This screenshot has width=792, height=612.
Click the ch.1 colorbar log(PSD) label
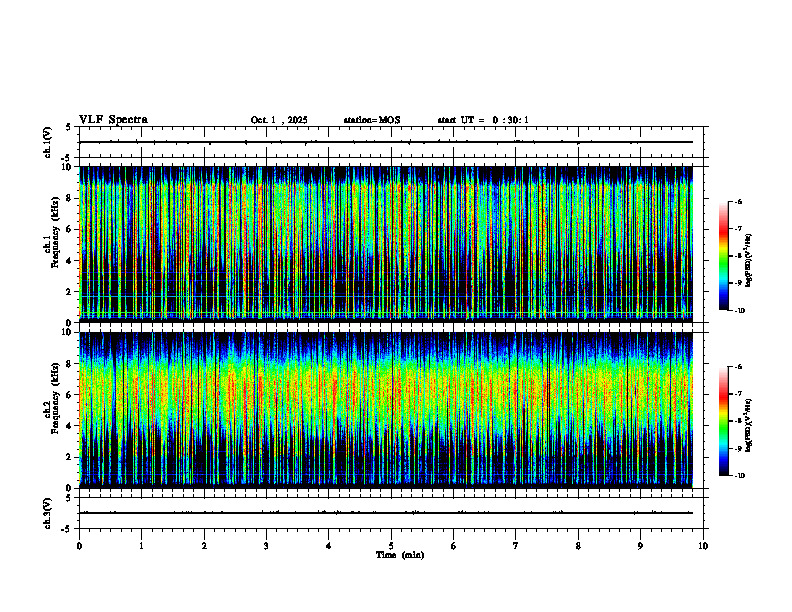pyautogui.click(x=749, y=261)
